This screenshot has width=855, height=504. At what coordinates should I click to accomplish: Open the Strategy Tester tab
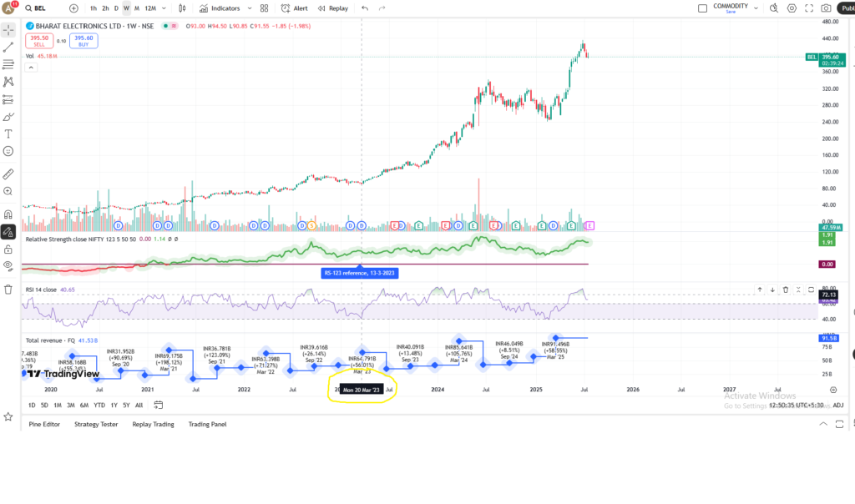[x=96, y=424]
